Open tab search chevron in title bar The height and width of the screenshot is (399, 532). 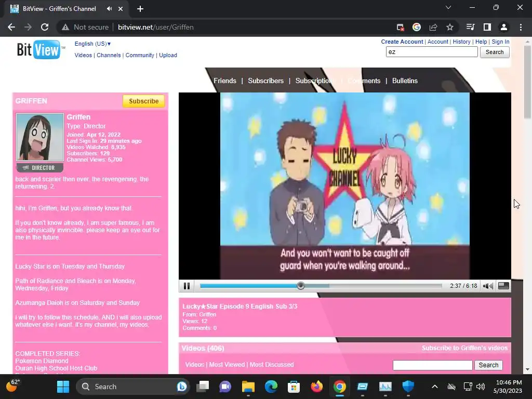[x=448, y=7]
